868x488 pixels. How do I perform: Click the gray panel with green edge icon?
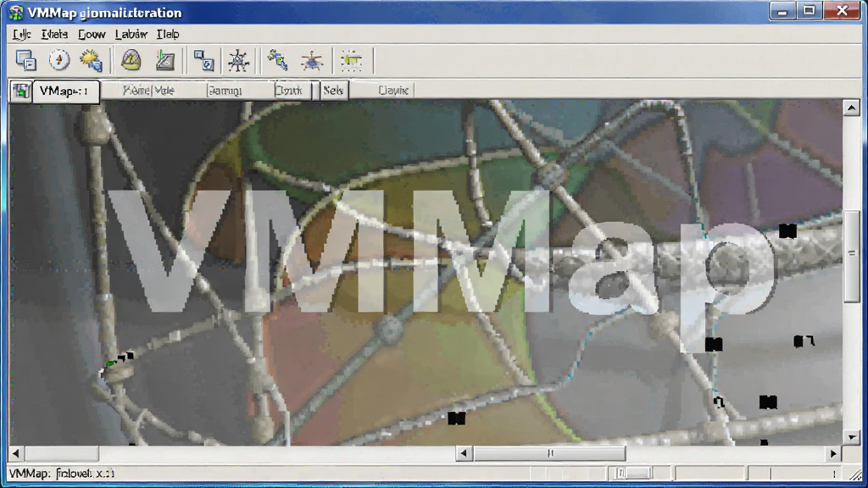[165, 60]
